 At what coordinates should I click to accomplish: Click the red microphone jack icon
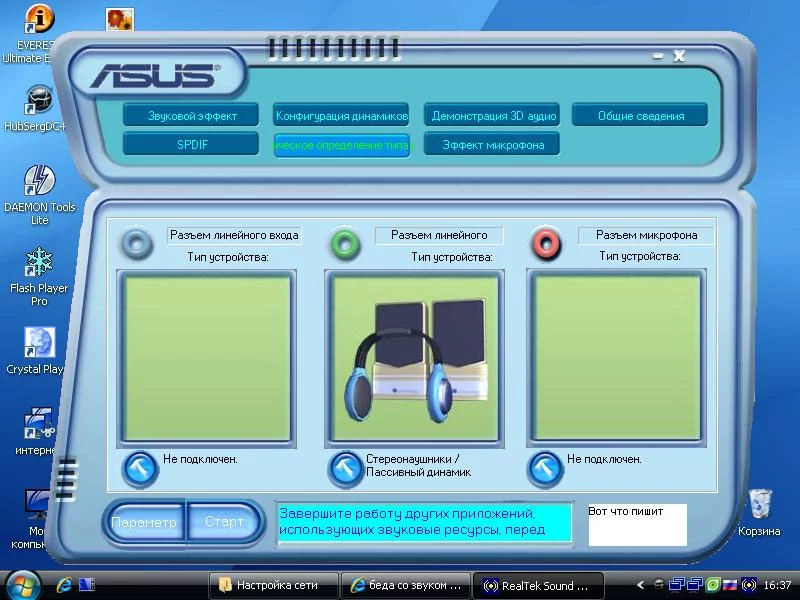545,243
